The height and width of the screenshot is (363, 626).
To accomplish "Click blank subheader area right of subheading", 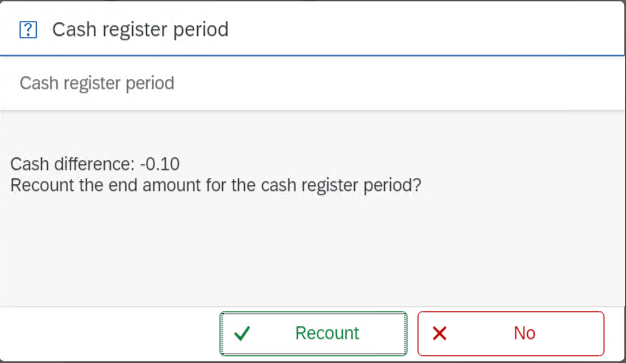I will [399, 83].
